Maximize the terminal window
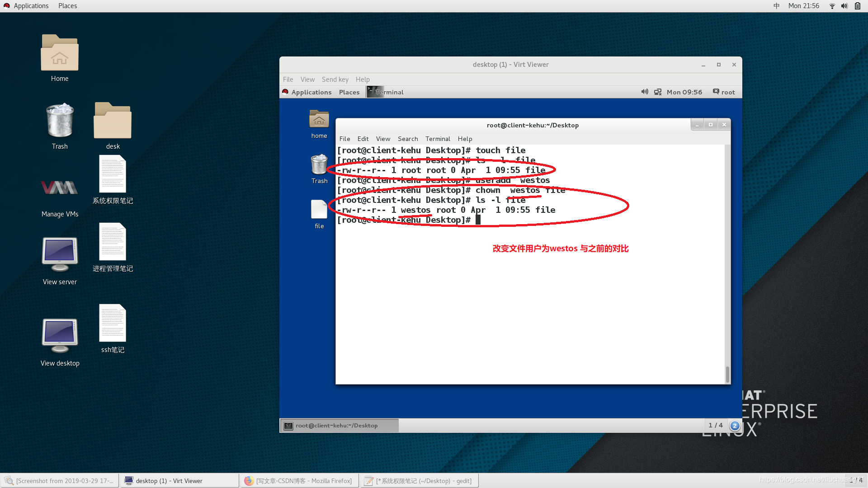Screen dimensions: 868x488 711,125
